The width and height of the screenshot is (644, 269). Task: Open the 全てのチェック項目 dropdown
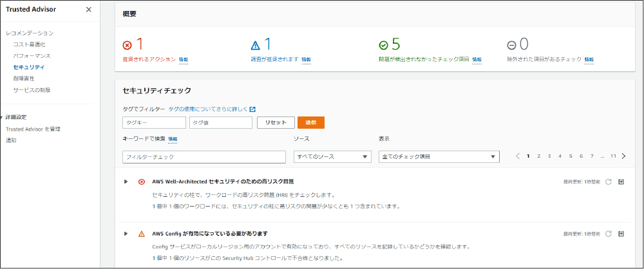click(x=439, y=157)
